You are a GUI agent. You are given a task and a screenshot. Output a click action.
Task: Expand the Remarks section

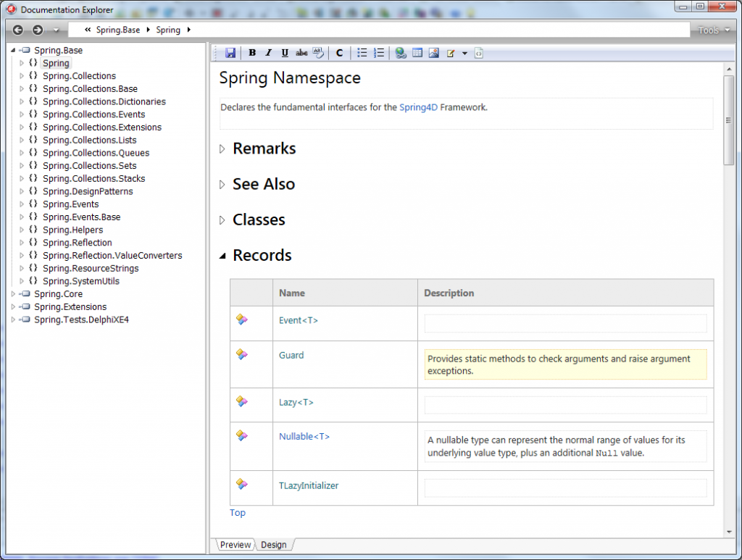[x=222, y=149]
